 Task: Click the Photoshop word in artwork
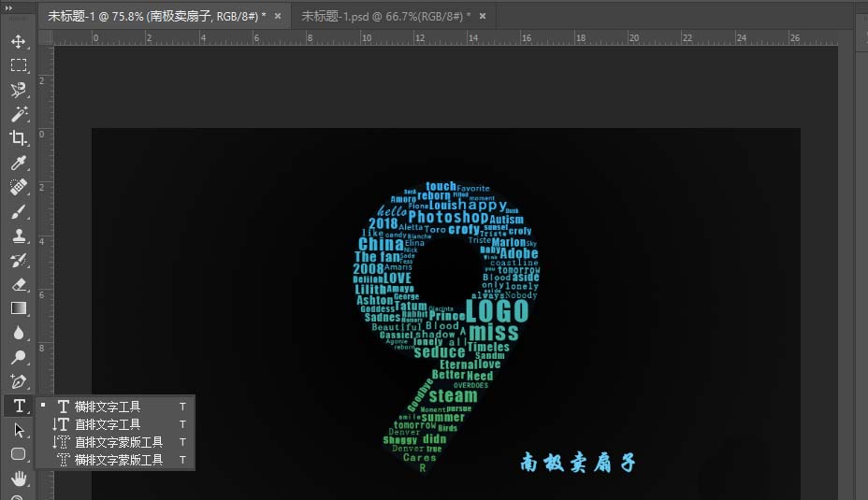tap(448, 218)
